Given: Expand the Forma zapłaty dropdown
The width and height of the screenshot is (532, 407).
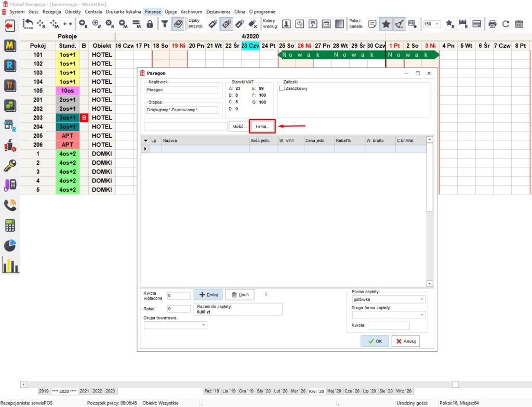Looking at the screenshot, I should 421,299.
